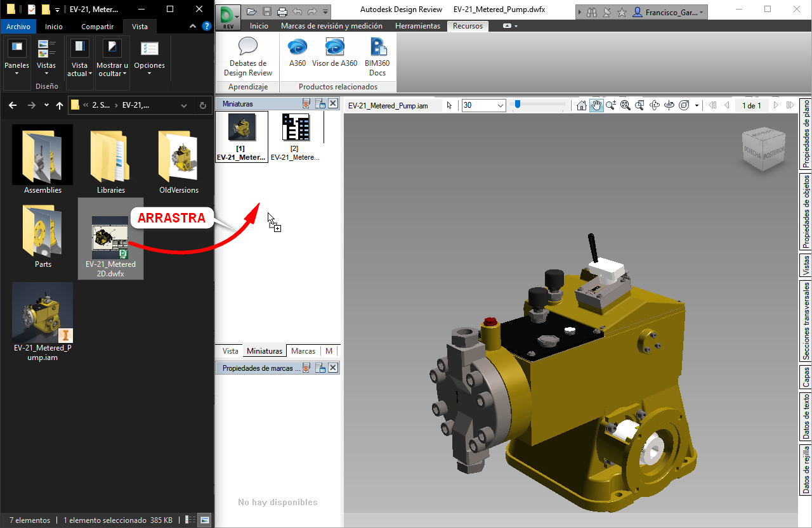This screenshot has width=812, height=528.
Task: Toggle auto-hide pin on Miniaturas panel
Action: (306, 103)
